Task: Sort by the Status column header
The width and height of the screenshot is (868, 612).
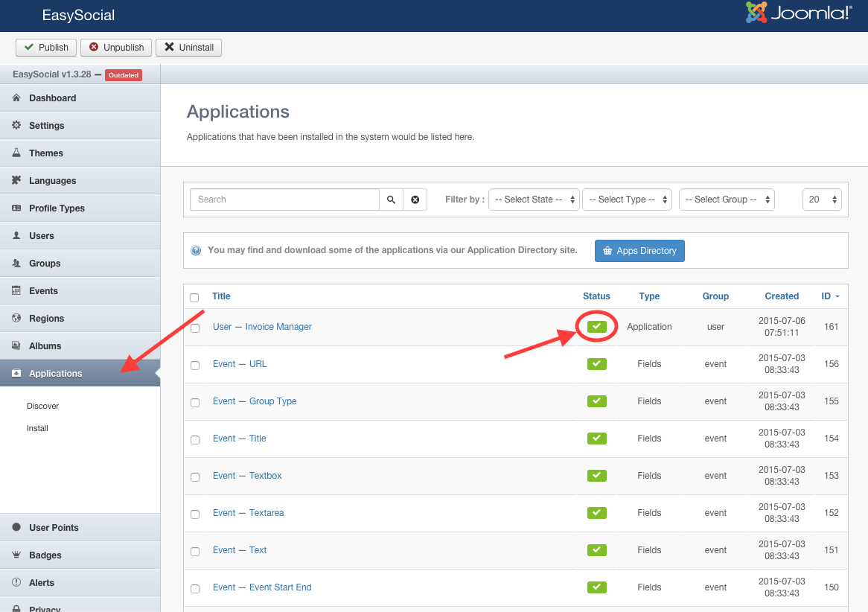Action: 596,296
